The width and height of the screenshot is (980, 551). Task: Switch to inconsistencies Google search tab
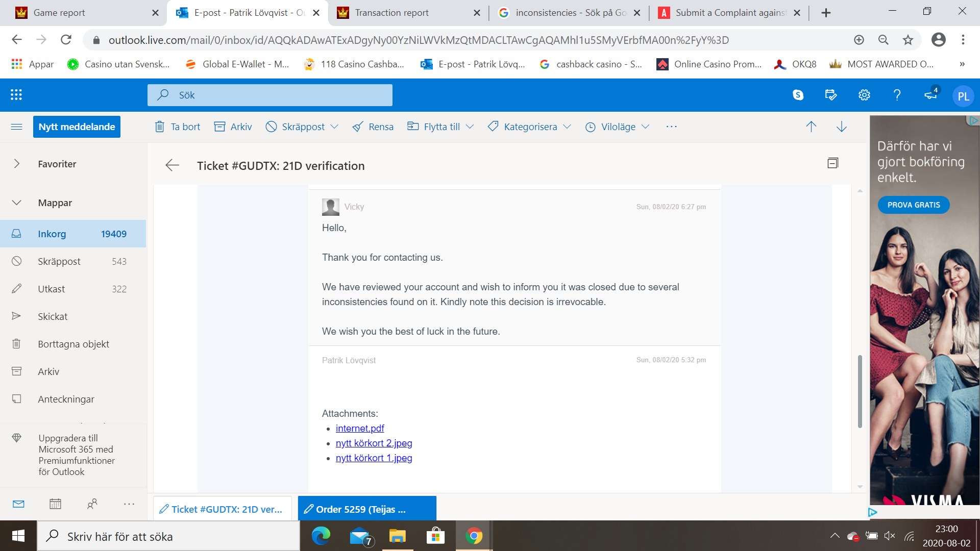pos(569,13)
